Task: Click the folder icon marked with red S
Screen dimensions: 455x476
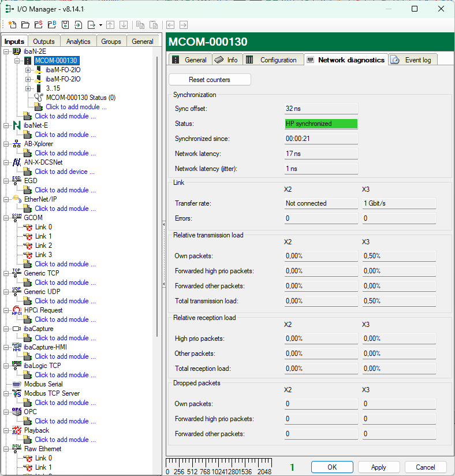Action: pos(39,25)
